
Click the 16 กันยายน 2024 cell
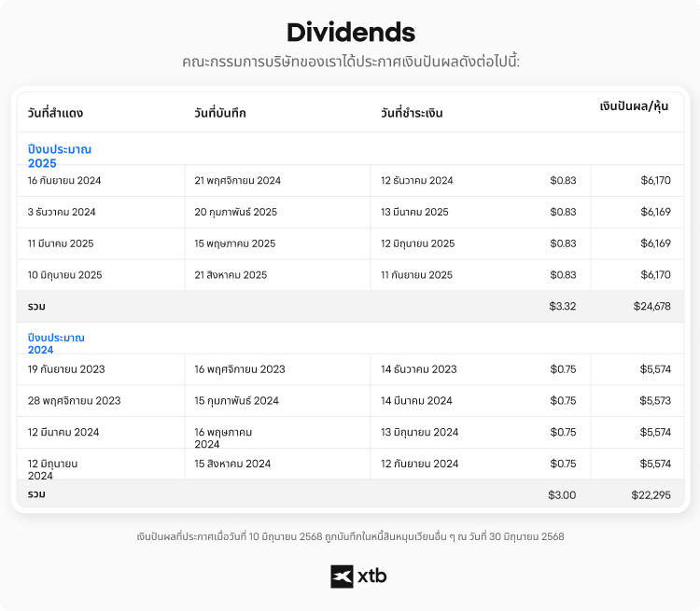click(x=64, y=180)
